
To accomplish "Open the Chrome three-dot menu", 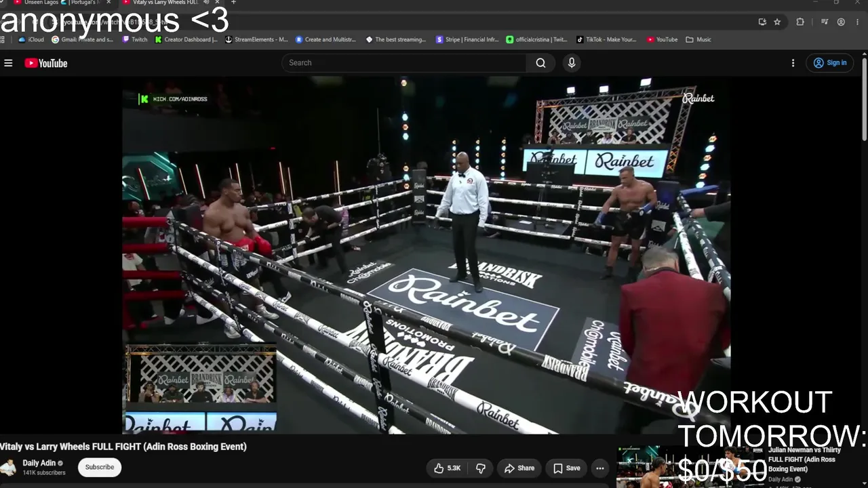I will point(858,22).
